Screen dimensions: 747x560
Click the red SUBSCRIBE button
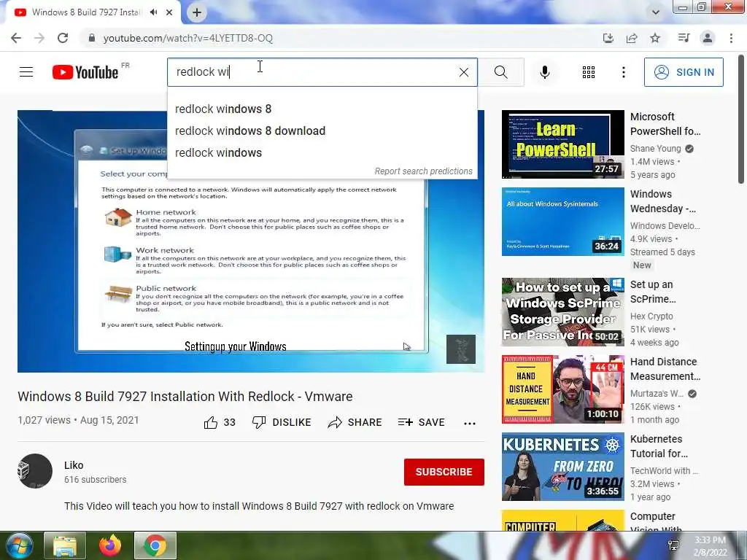tap(444, 472)
